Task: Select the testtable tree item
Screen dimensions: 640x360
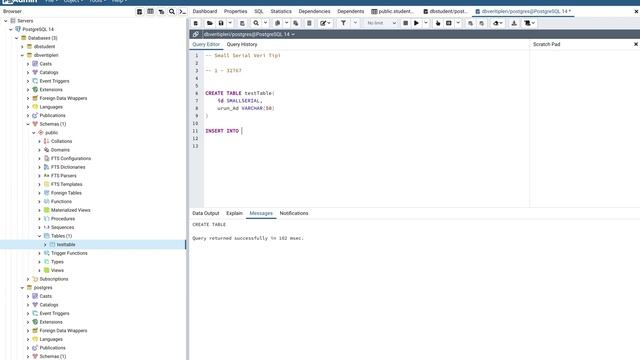Action: [66, 244]
